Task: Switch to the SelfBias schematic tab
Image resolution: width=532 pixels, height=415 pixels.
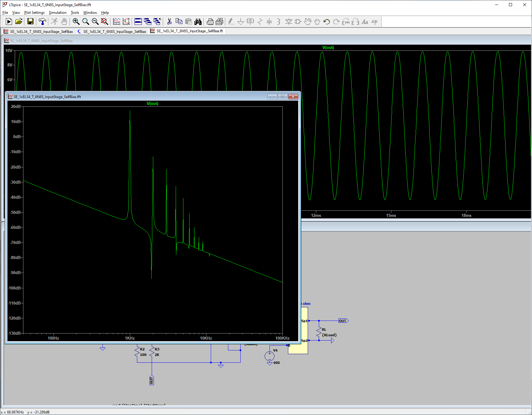Action: pyautogui.click(x=112, y=31)
